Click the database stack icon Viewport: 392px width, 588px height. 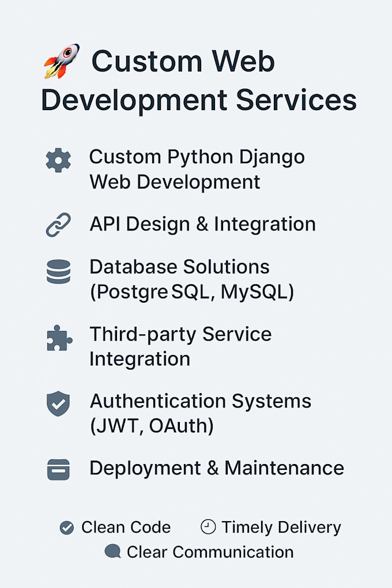pyautogui.click(x=58, y=271)
